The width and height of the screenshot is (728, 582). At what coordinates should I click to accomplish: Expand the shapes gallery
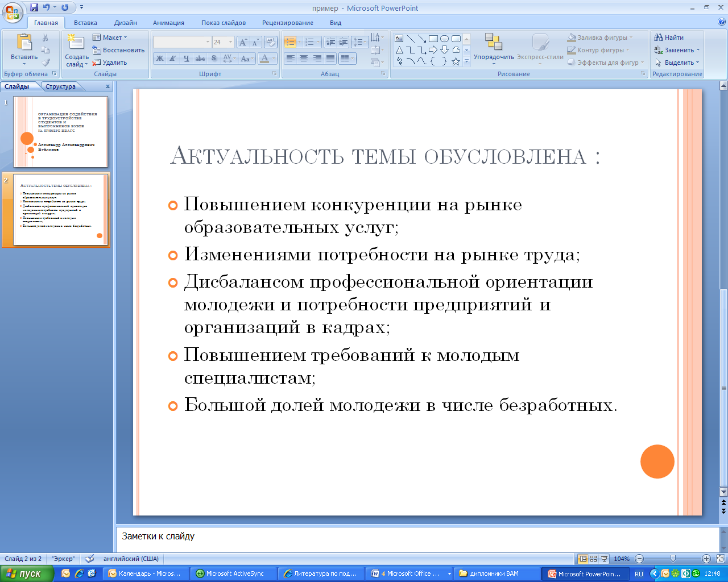pyautogui.click(x=467, y=62)
